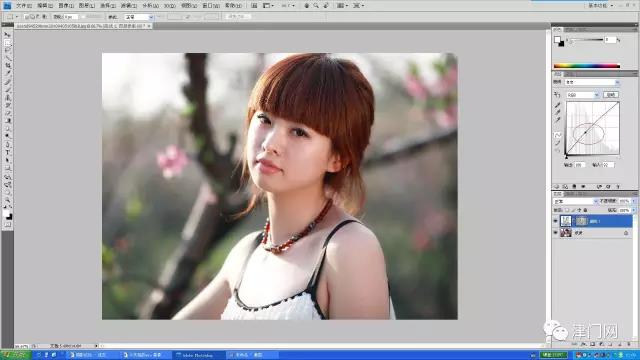
Task: Select the Hand tool in toolbox
Action: click(x=7, y=192)
